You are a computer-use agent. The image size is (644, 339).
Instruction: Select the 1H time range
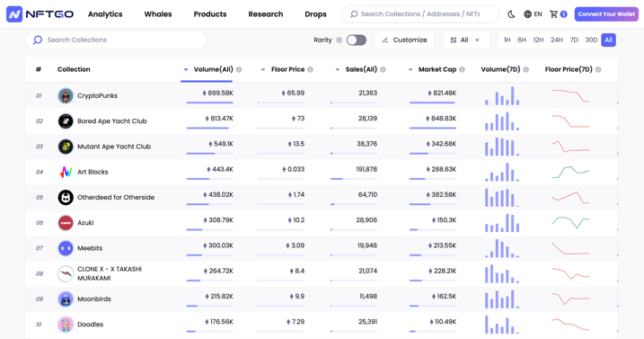(507, 40)
